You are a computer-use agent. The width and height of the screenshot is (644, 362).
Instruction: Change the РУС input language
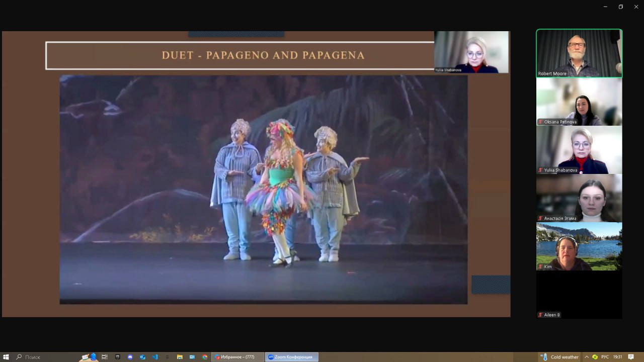[x=605, y=357]
